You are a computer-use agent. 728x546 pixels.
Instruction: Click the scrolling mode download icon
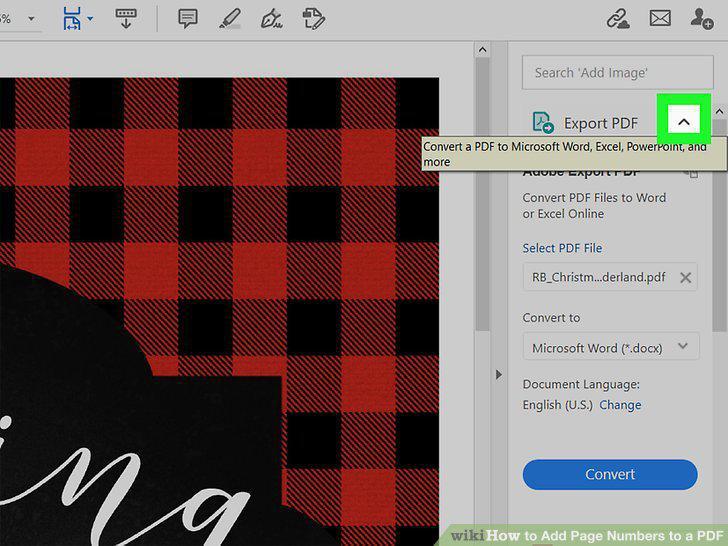click(126, 19)
